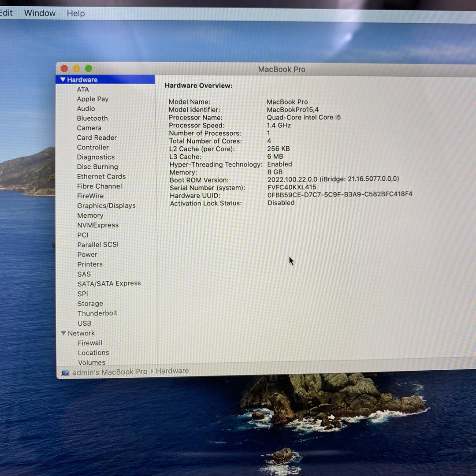Click the Boot ROM Version value
This screenshot has height=476, width=476.
coord(333,179)
